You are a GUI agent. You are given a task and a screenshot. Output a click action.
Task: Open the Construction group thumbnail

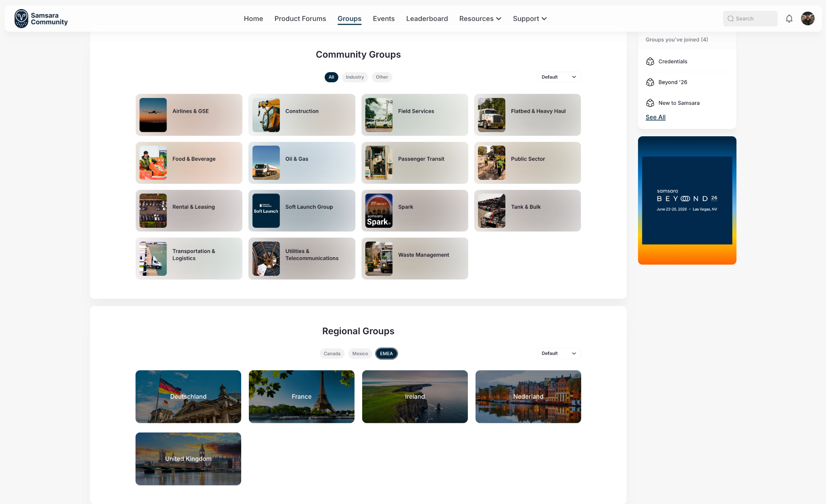click(266, 115)
